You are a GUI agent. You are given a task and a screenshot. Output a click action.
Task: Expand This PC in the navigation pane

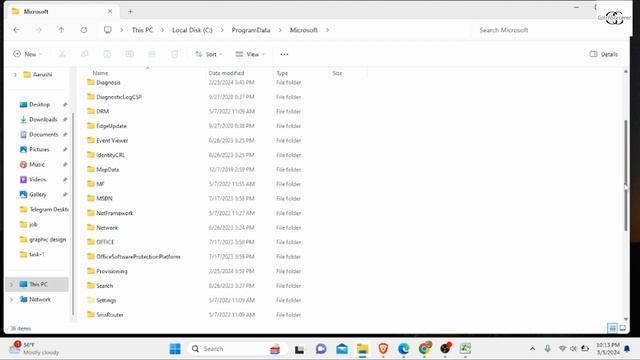11,284
